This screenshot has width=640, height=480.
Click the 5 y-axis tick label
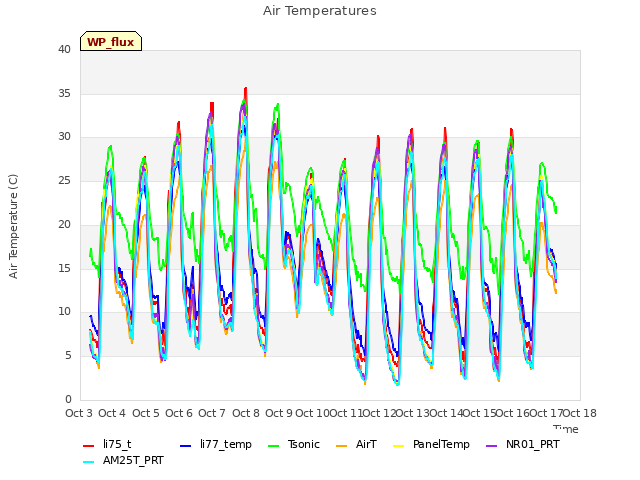[68, 356]
